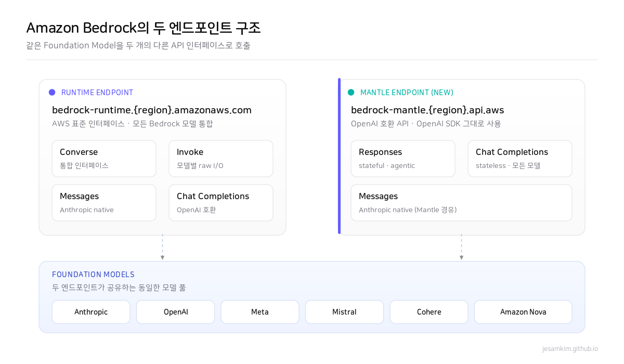Select the Anthropic model chip
This screenshot has width=624, height=364.
91,312
